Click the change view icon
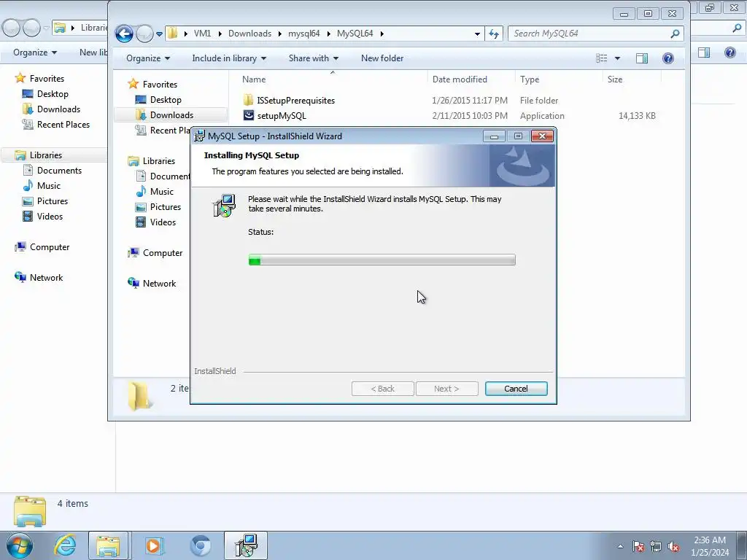Image resolution: width=747 pixels, height=560 pixels. tap(602, 58)
